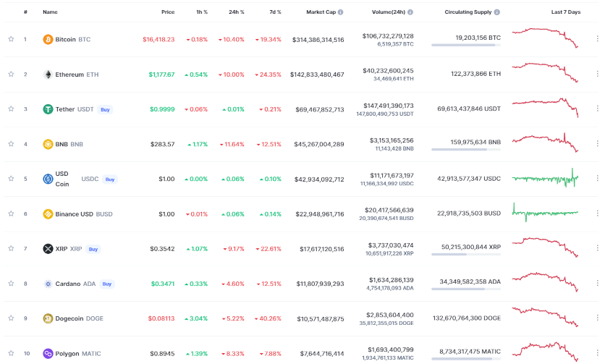605x364 pixels.
Task: Open more options menu for XRP row
Action: pyautogui.click(x=597, y=249)
